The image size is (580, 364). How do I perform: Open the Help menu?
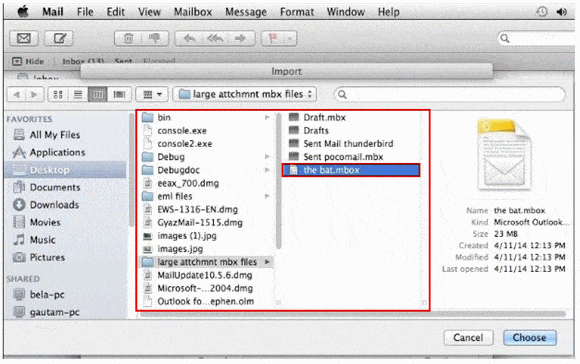[x=388, y=12]
